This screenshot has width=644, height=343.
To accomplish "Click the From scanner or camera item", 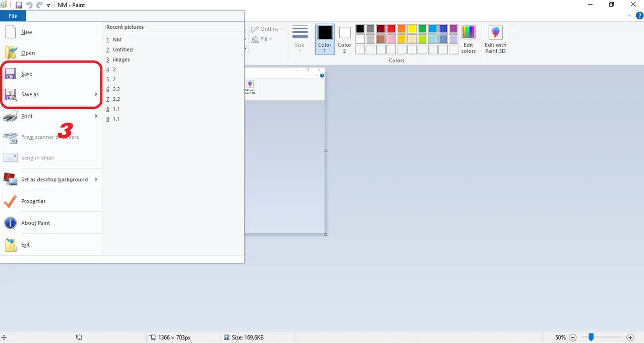I will (x=51, y=137).
